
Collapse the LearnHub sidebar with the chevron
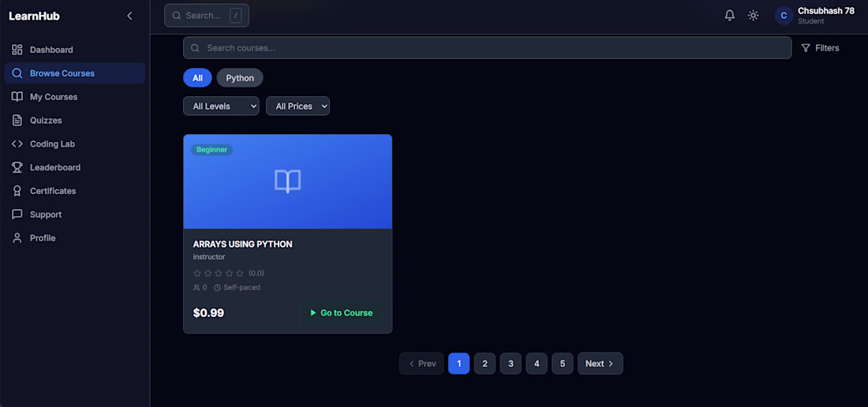point(129,16)
